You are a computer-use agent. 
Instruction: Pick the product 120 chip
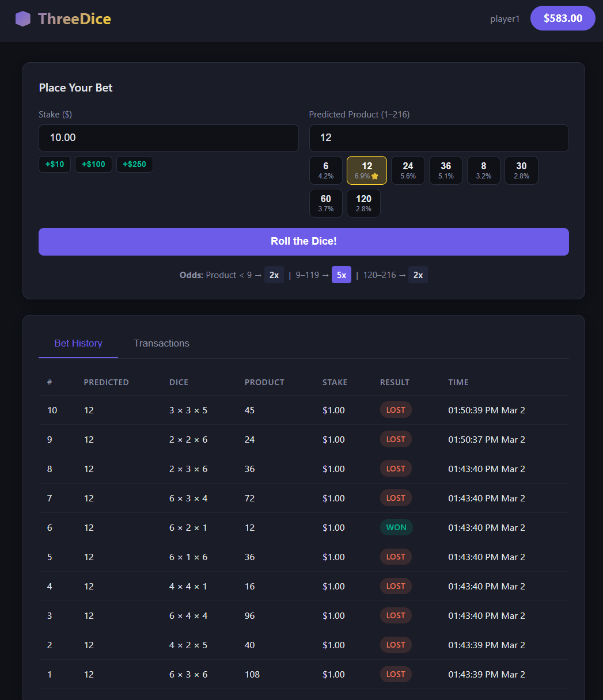363,203
